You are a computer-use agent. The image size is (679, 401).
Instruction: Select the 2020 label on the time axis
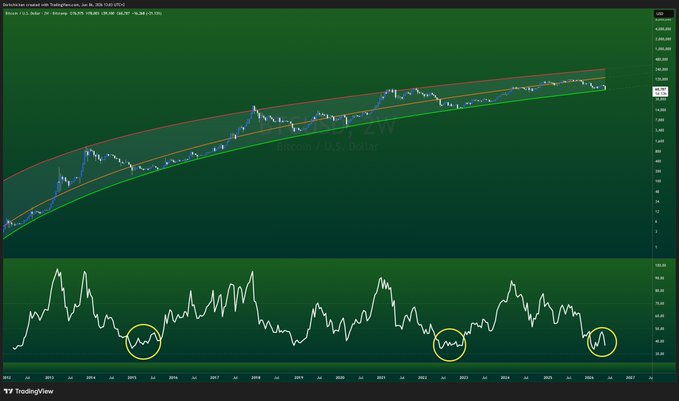[340, 378]
